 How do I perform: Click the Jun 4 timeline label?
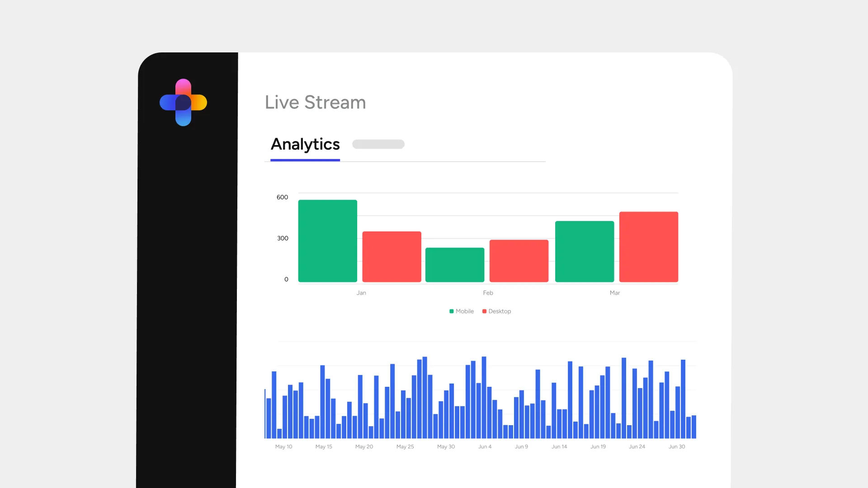(x=485, y=446)
